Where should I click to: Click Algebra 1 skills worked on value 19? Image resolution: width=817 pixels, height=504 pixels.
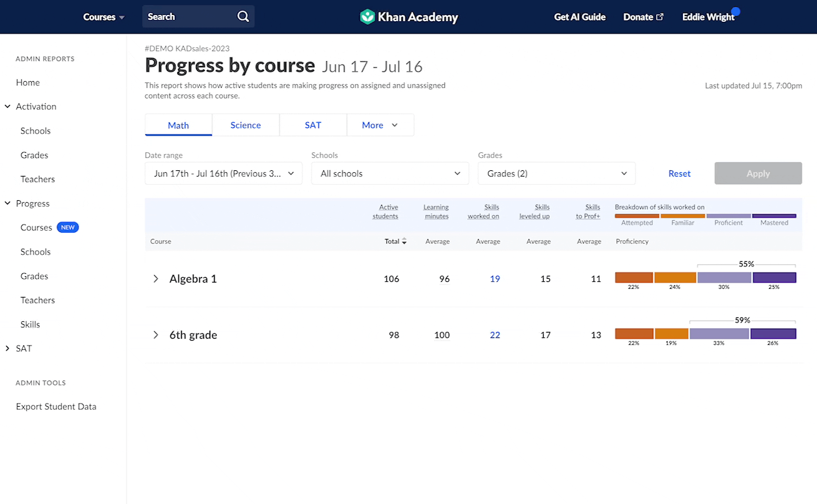click(495, 279)
